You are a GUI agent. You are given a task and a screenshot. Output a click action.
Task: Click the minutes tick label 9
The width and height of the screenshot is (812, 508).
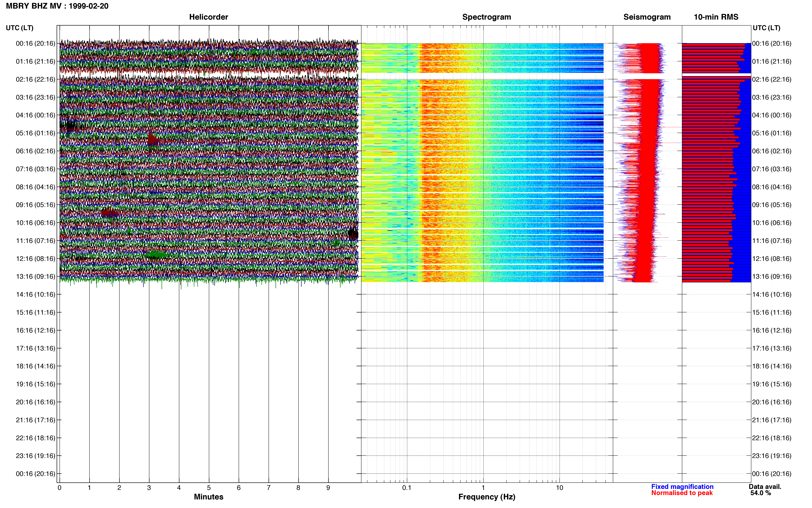[328, 487]
